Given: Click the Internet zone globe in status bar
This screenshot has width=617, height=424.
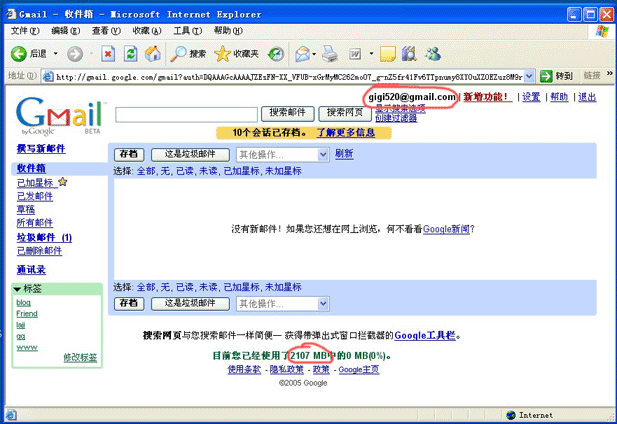Looking at the screenshot, I should click(511, 415).
